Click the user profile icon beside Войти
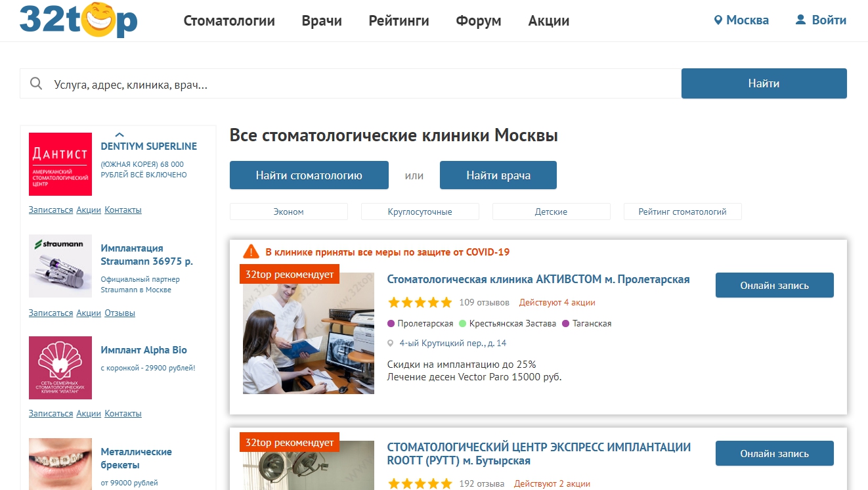 (800, 20)
